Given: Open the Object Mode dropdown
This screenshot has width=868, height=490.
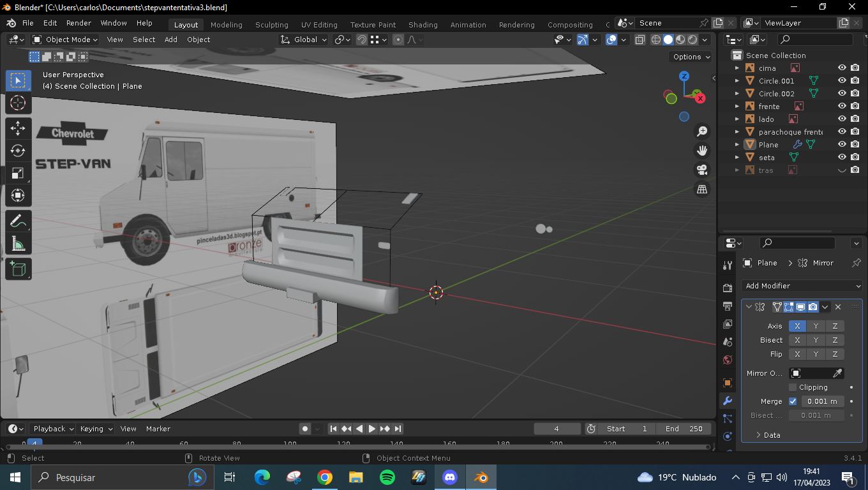Looking at the screenshot, I should pos(65,40).
